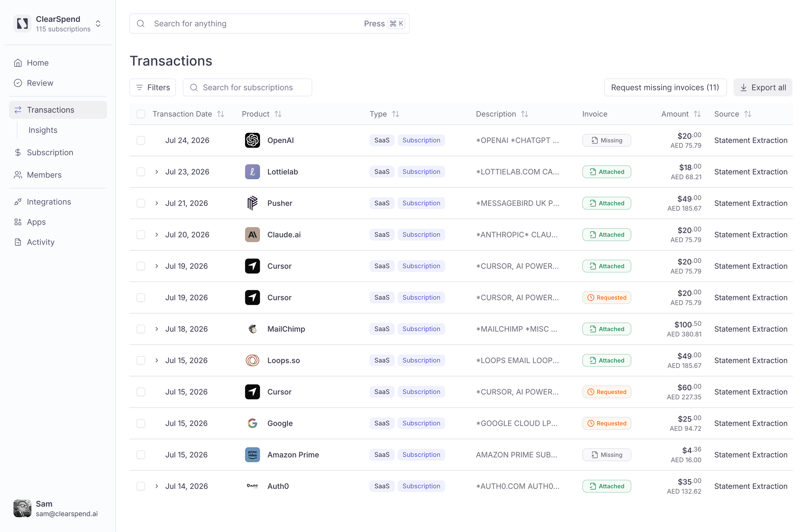Click Request missing invoices (11) button

pyautogui.click(x=665, y=87)
